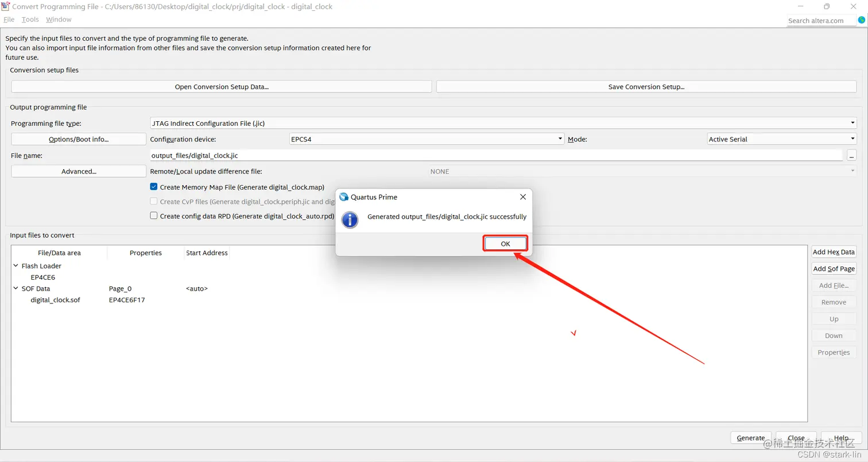Open the Mode Active Serial dropdown
The width and height of the screenshot is (868, 462).
click(782, 139)
